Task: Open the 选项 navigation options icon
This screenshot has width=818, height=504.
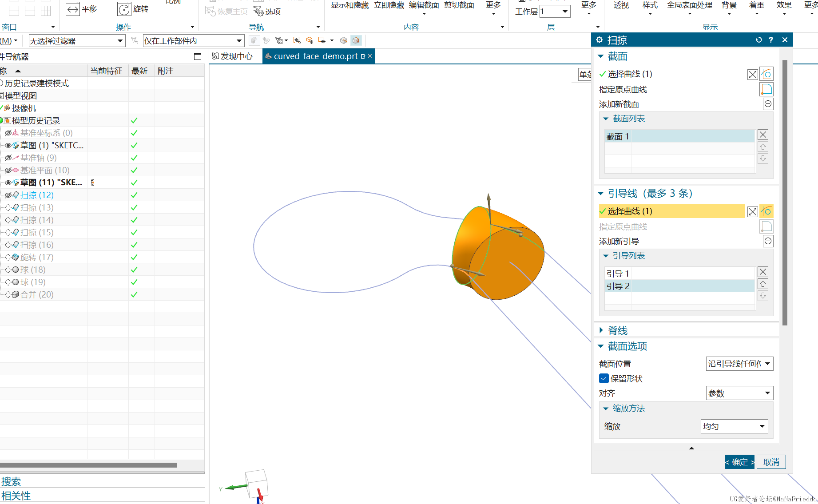Action: [258, 11]
